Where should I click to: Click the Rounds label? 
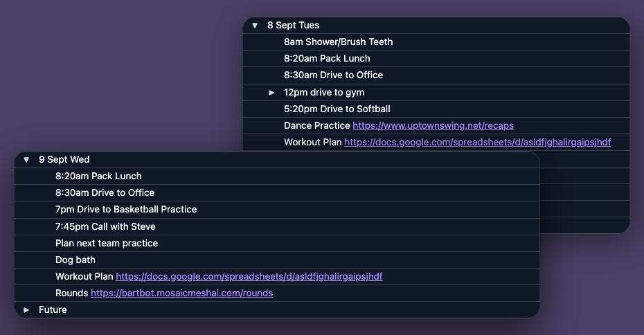click(x=71, y=293)
